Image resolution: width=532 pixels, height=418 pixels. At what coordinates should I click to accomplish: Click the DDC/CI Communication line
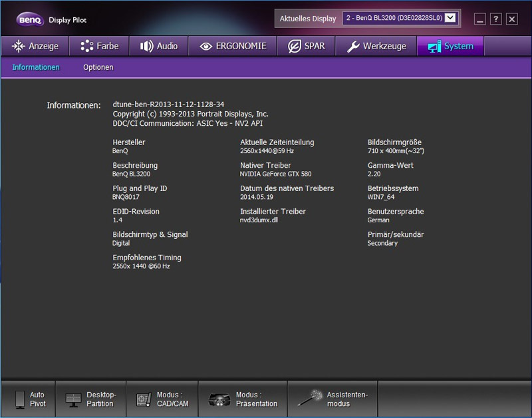coord(188,123)
